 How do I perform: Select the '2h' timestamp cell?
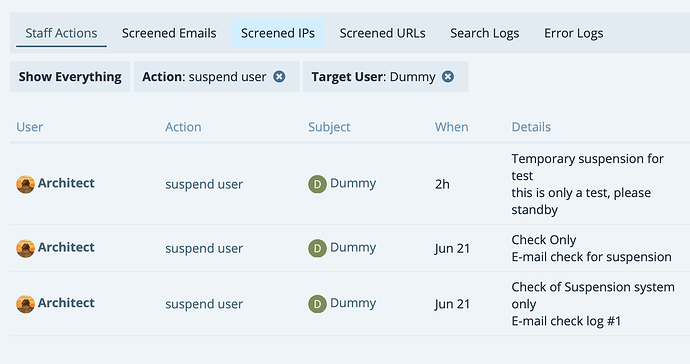tap(442, 184)
